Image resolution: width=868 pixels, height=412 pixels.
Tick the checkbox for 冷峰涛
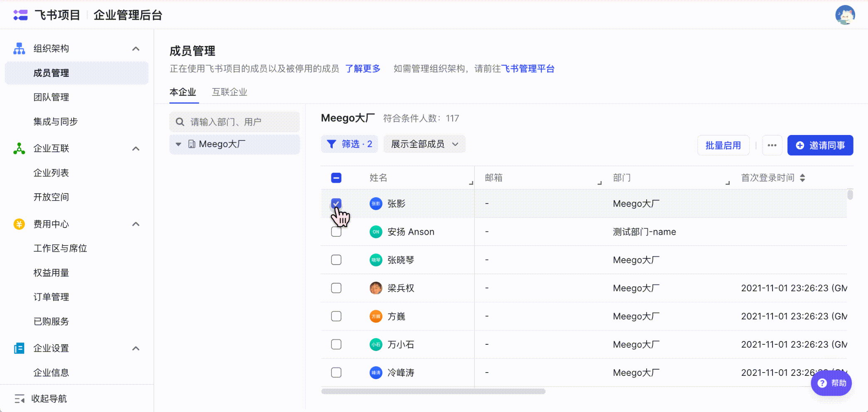[336, 373]
